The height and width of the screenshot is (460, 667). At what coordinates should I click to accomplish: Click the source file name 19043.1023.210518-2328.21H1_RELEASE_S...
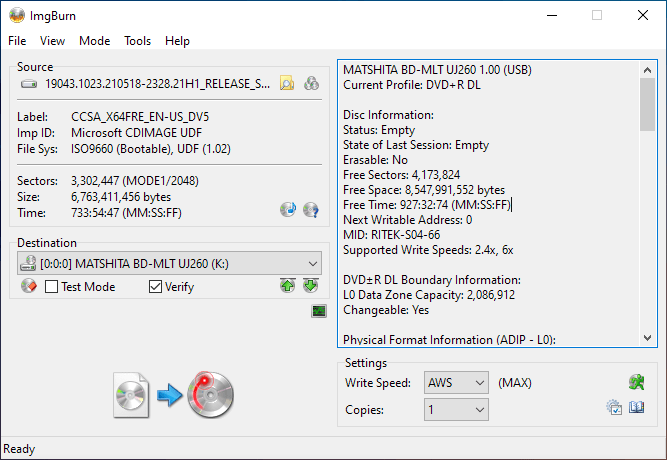(157, 84)
